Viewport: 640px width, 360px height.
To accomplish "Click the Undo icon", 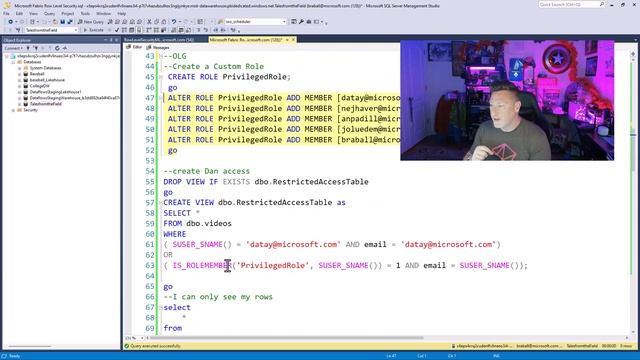I will [174, 22].
